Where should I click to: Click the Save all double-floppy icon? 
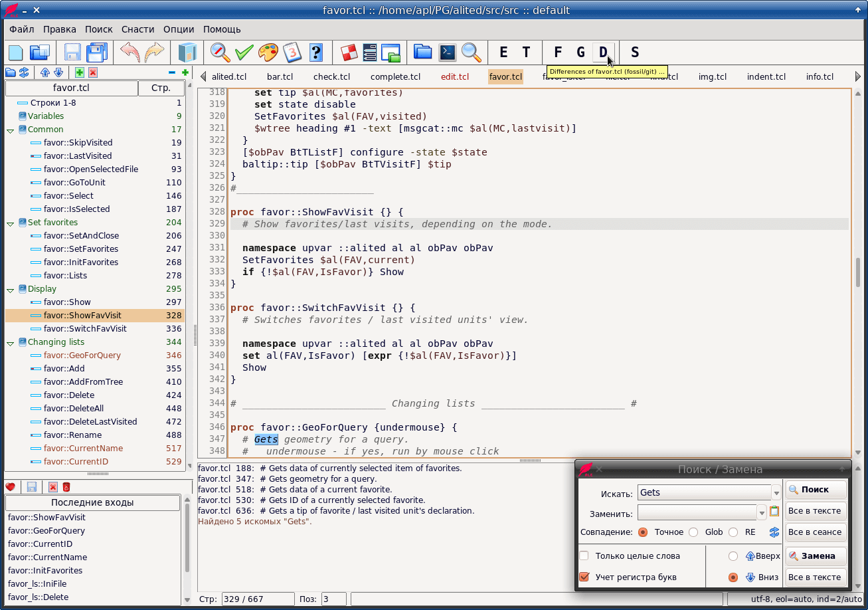pyautogui.click(x=98, y=52)
